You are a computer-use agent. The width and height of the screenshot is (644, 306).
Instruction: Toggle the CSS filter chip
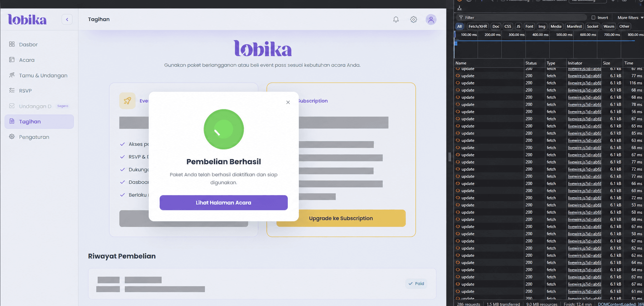click(508, 26)
